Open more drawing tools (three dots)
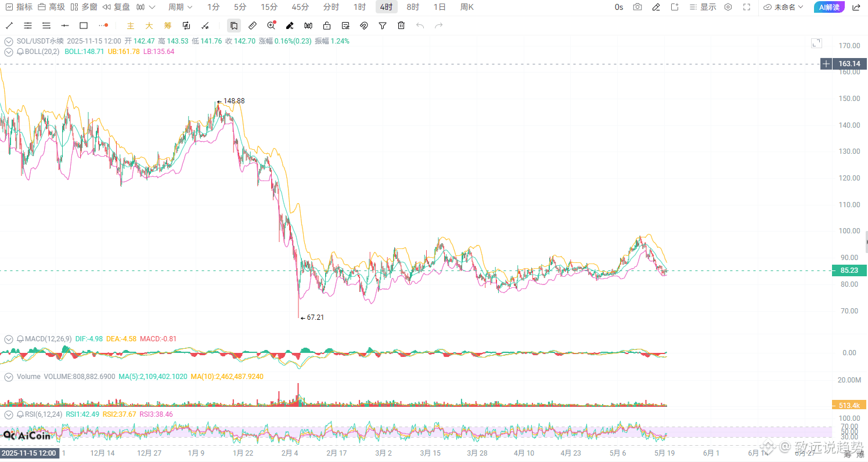Image resolution: width=868 pixels, height=462 pixels. pos(103,26)
